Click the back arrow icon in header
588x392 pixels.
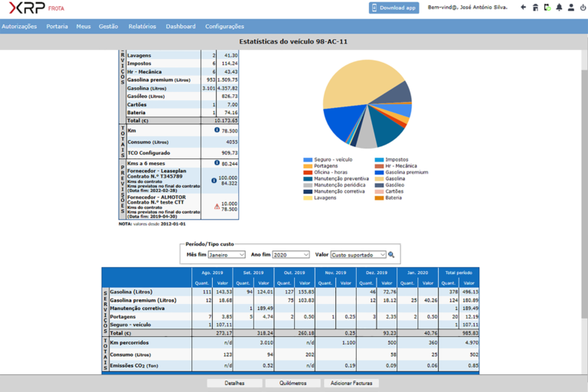pos(523,8)
